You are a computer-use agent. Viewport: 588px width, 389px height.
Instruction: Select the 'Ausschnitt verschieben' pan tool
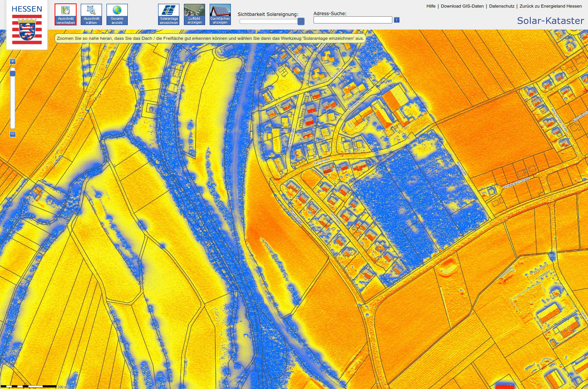(66, 14)
